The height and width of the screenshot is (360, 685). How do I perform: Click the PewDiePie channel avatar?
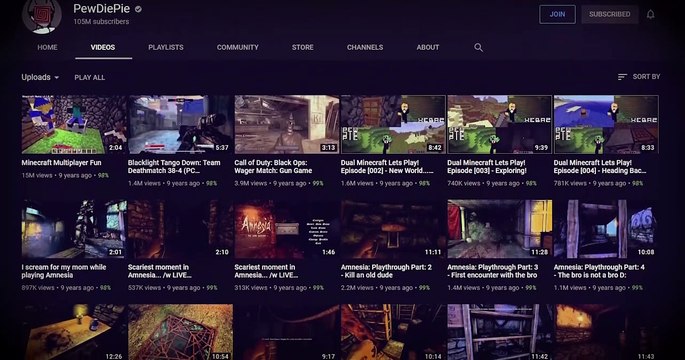(x=42, y=15)
